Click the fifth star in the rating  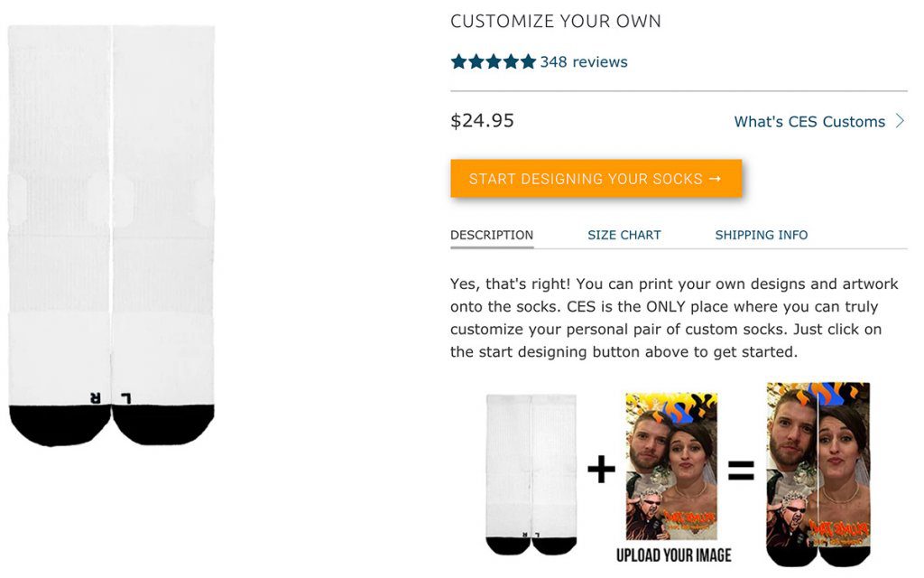pyautogui.click(x=528, y=62)
